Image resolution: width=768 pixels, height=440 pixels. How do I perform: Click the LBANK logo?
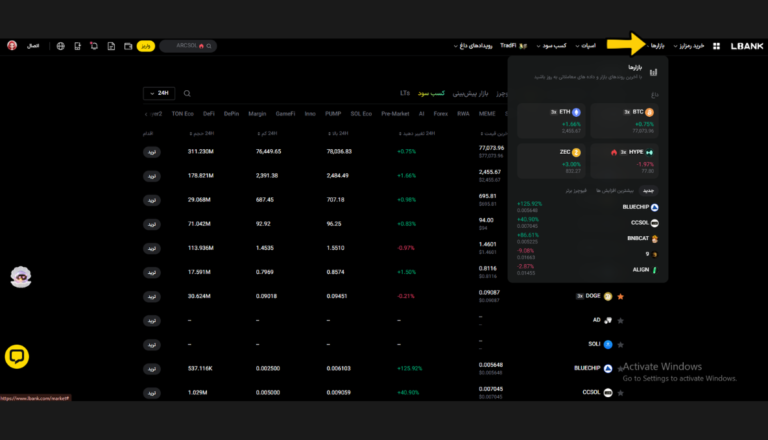click(x=747, y=46)
